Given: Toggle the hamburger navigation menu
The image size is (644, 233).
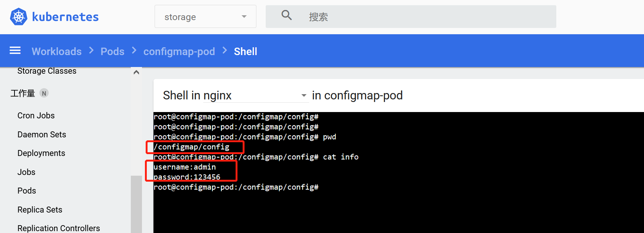Looking at the screenshot, I should [x=15, y=51].
